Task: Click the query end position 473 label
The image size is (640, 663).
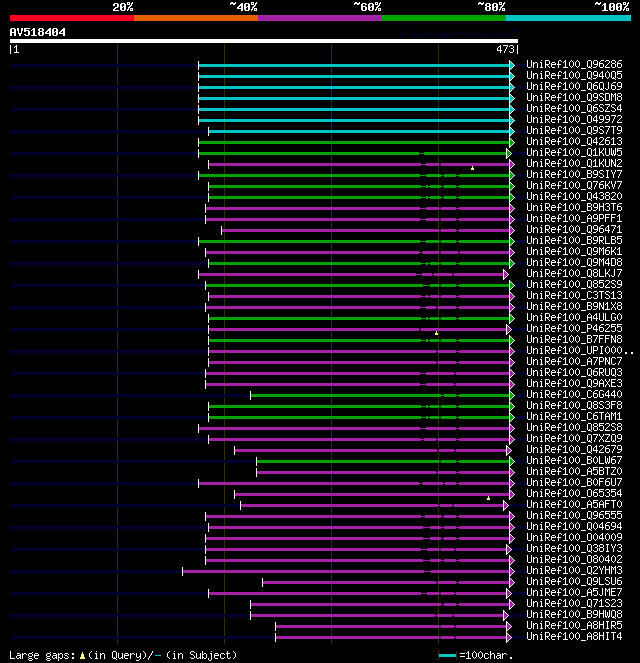Action: tap(505, 49)
